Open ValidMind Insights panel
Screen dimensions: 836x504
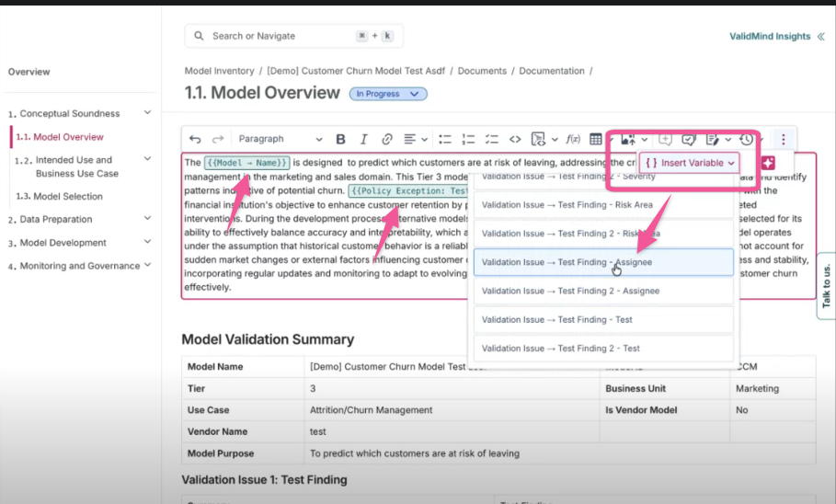pyautogui.click(x=771, y=37)
